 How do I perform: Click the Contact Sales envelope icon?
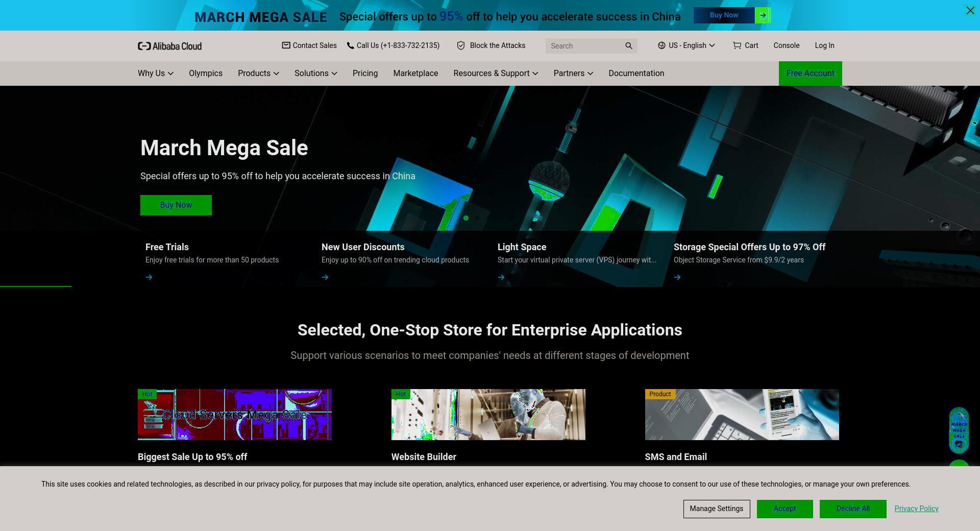286,45
